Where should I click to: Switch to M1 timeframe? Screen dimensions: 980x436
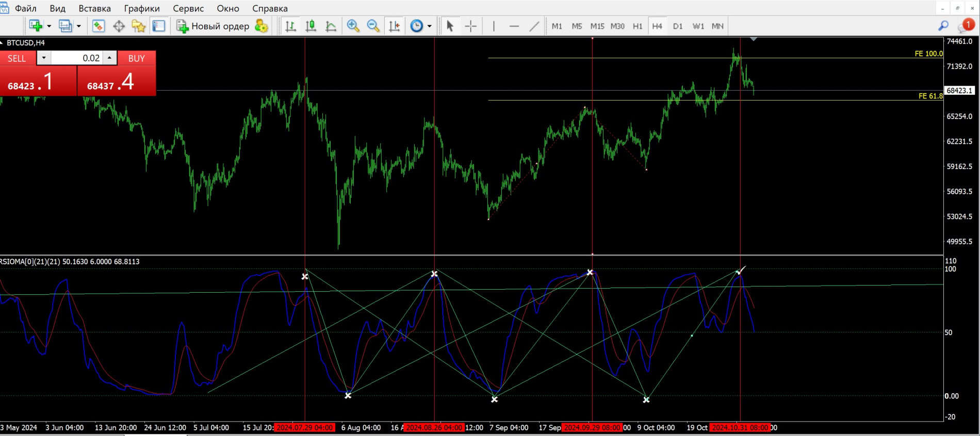click(x=557, y=26)
